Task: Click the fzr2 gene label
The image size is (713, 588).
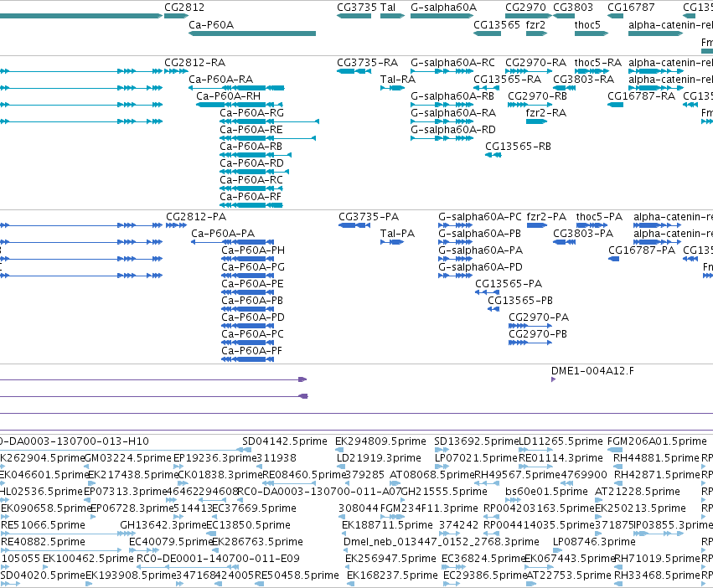Action: (x=535, y=24)
